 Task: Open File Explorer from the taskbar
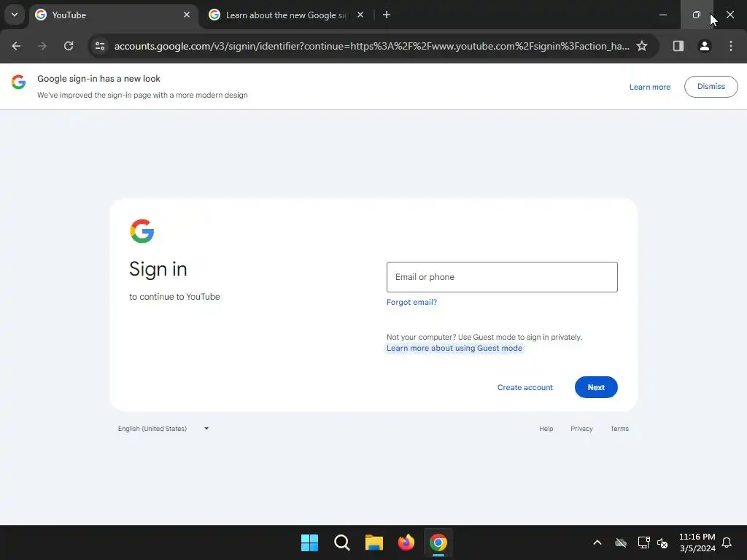[x=374, y=542]
